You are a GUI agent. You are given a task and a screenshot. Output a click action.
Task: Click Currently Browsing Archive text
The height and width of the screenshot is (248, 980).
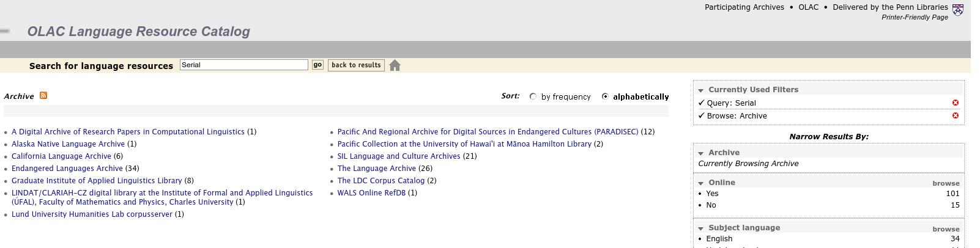748,163
